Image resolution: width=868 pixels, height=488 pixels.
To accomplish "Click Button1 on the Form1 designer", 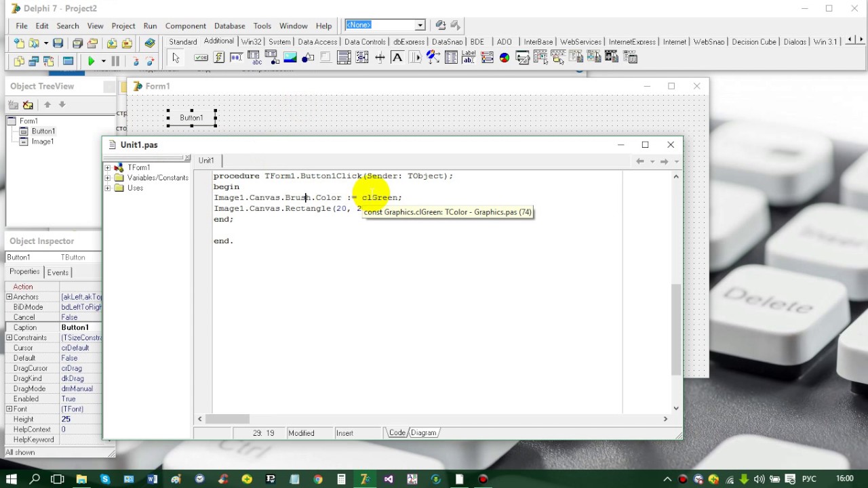I will (x=191, y=118).
